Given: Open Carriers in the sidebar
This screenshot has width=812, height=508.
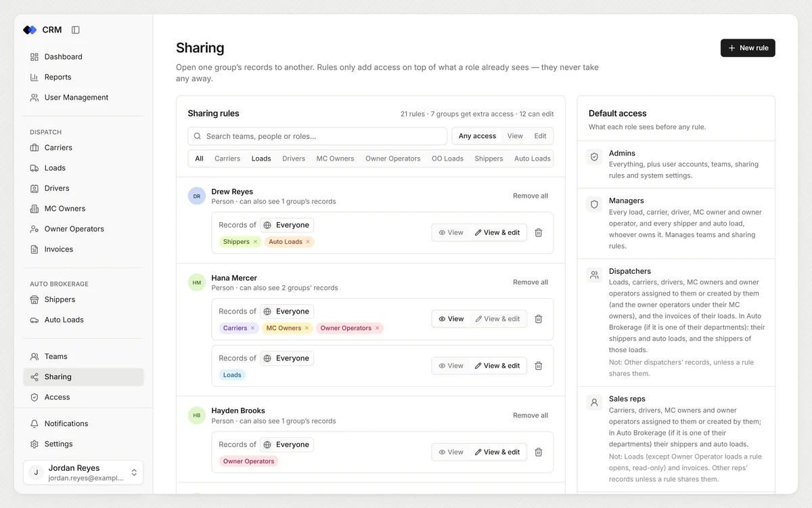Looking at the screenshot, I should tap(83, 148).
